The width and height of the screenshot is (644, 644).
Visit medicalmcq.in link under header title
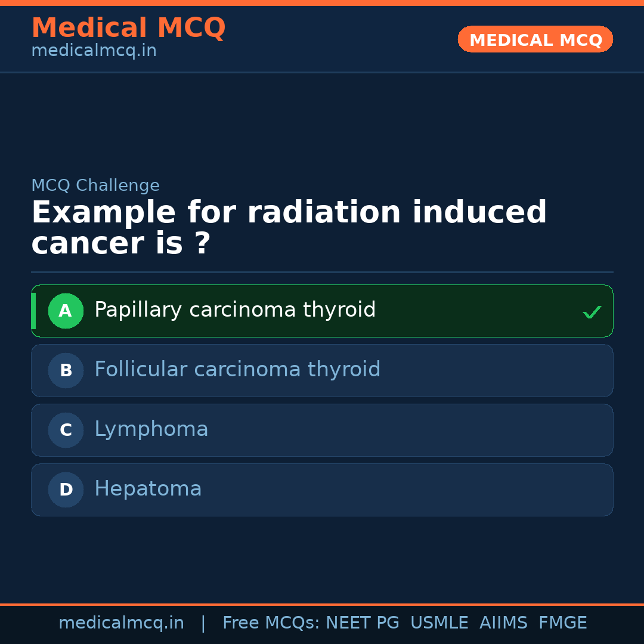(94, 51)
